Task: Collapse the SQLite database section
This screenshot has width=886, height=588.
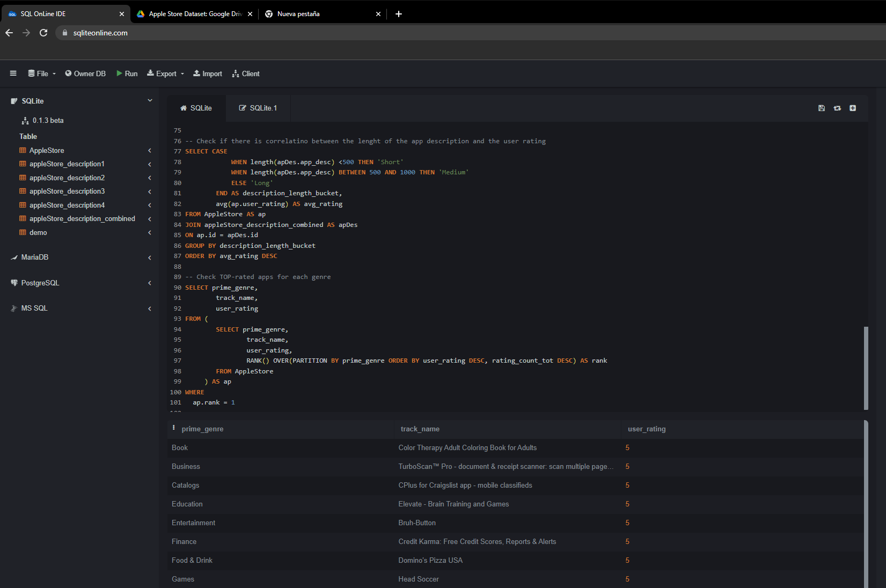Action: pyautogui.click(x=150, y=100)
